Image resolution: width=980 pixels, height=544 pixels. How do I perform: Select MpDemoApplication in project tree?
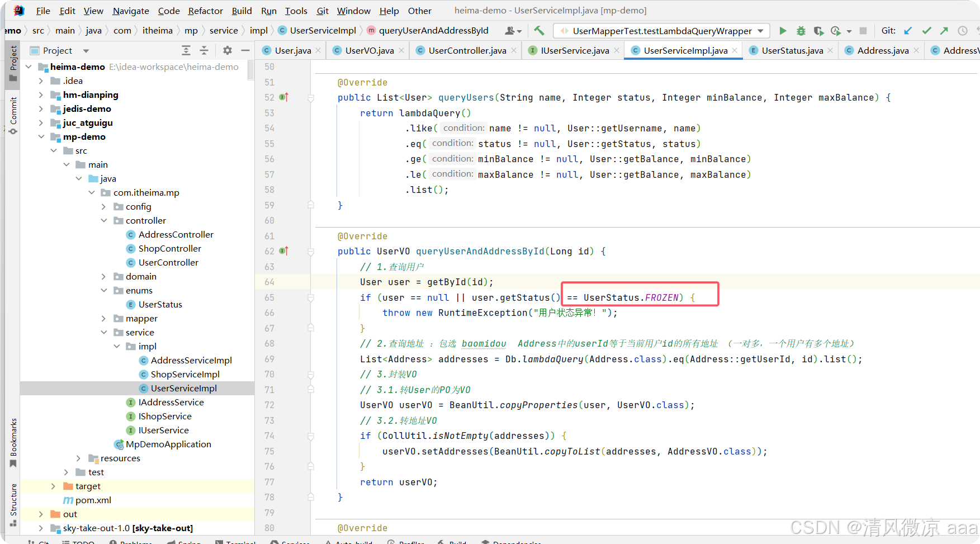pyautogui.click(x=163, y=444)
